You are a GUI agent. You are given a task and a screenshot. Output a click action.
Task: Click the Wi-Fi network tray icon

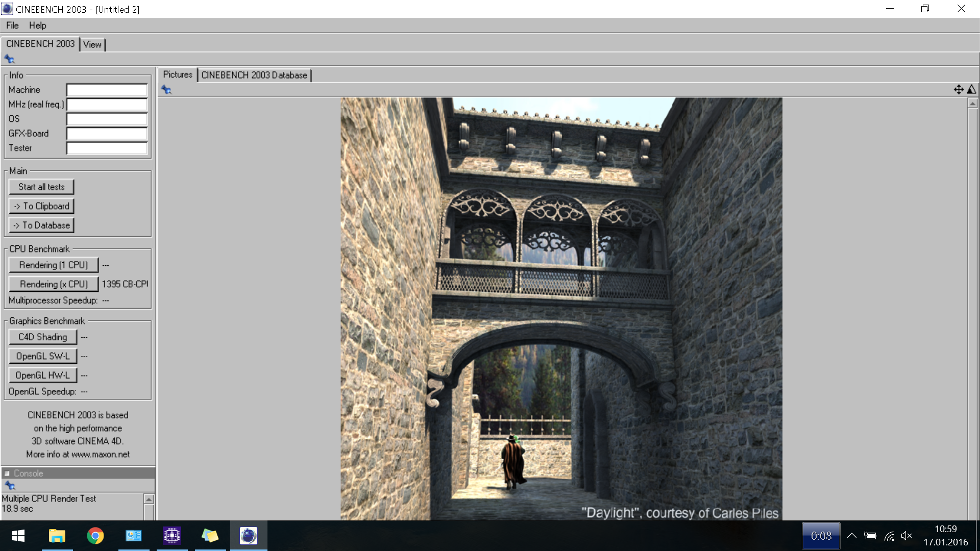pyautogui.click(x=889, y=536)
